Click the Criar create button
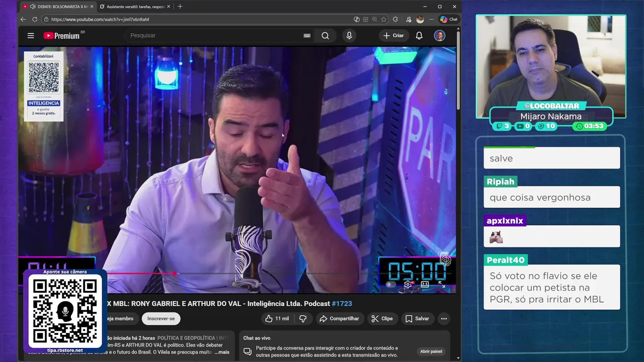Image resolution: width=644 pixels, height=362 pixels. coord(393,36)
